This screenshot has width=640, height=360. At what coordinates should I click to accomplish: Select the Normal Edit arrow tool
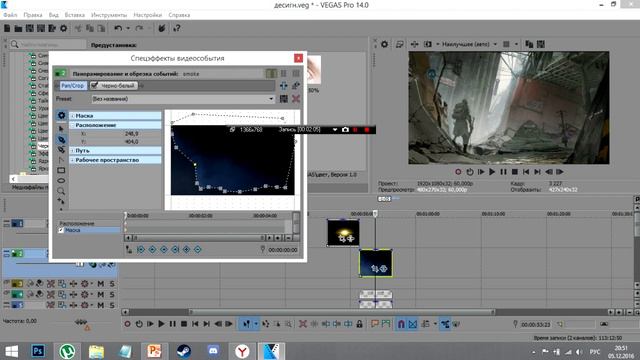[61, 129]
